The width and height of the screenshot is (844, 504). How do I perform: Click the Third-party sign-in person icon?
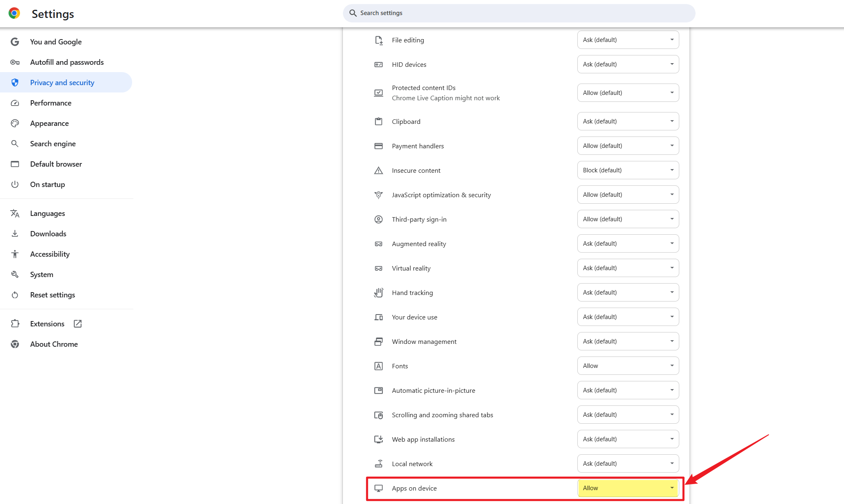tap(378, 219)
